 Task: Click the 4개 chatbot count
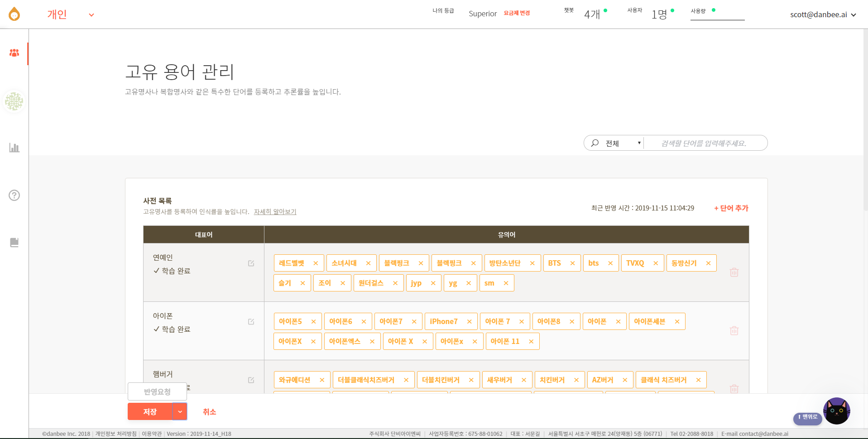pyautogui.click(x=592, y=14)
